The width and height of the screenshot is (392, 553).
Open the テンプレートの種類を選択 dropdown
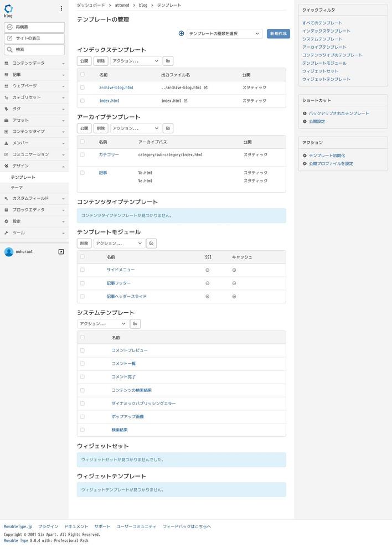pos(224,34)
